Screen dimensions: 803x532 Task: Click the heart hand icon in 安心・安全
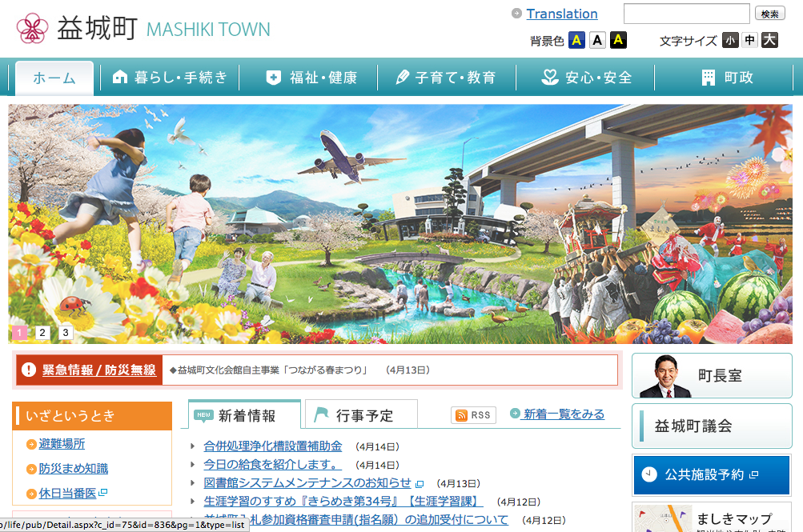pos(549,78)
